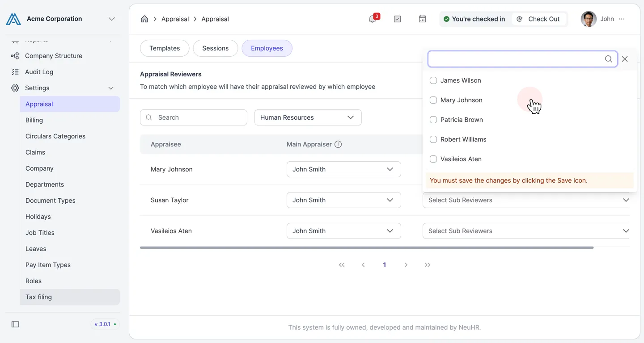Viewport: 644px width, 343px height.
Task: Open Tax filing settings
Action: point(70,297)
